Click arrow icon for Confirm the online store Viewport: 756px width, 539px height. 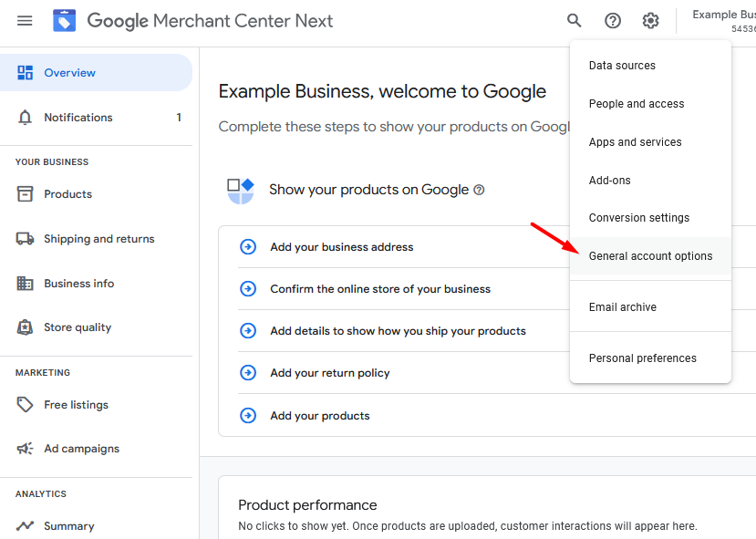(248, 289)
